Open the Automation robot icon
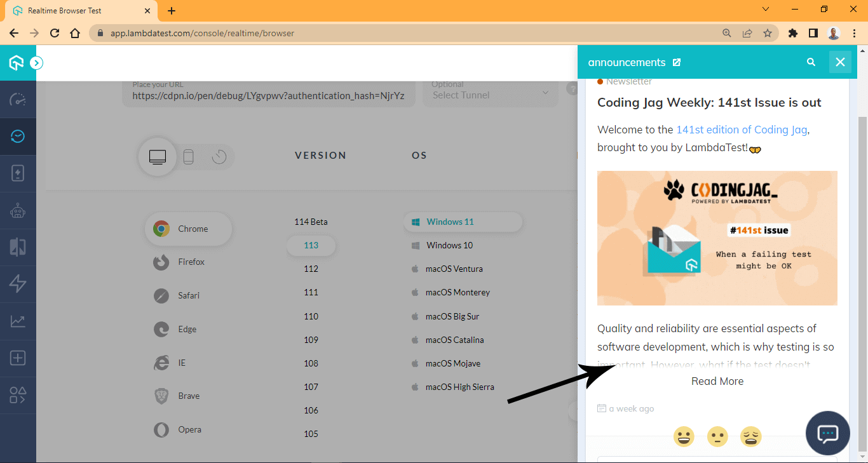The image size is (868, 463). (18, 210)
